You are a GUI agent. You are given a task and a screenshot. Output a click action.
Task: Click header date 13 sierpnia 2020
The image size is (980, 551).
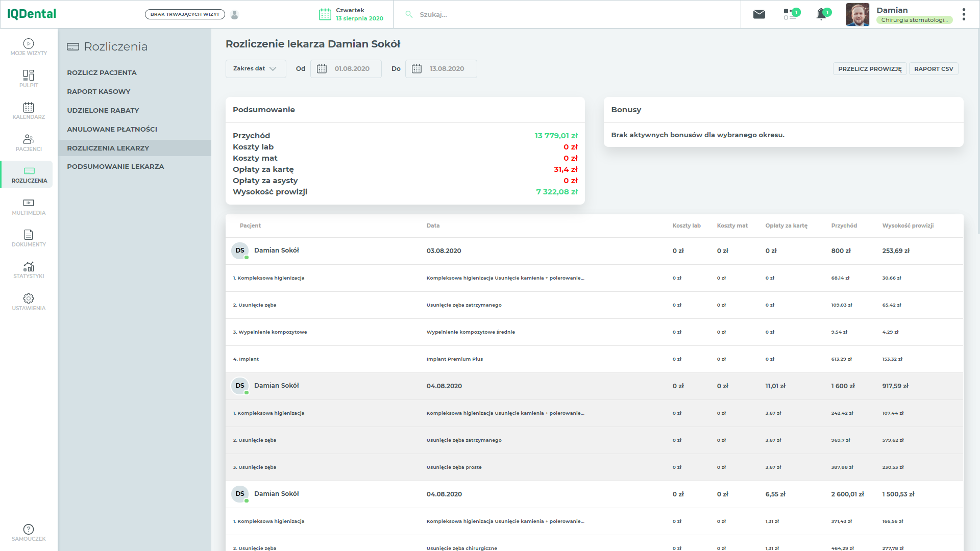(x=359, y=18)
